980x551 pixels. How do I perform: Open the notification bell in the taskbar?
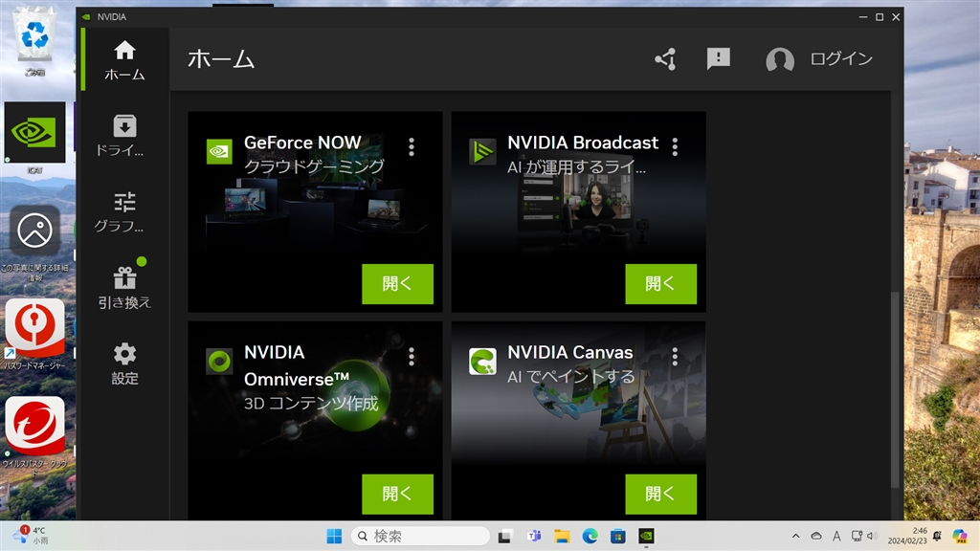(x=938, y=536)
